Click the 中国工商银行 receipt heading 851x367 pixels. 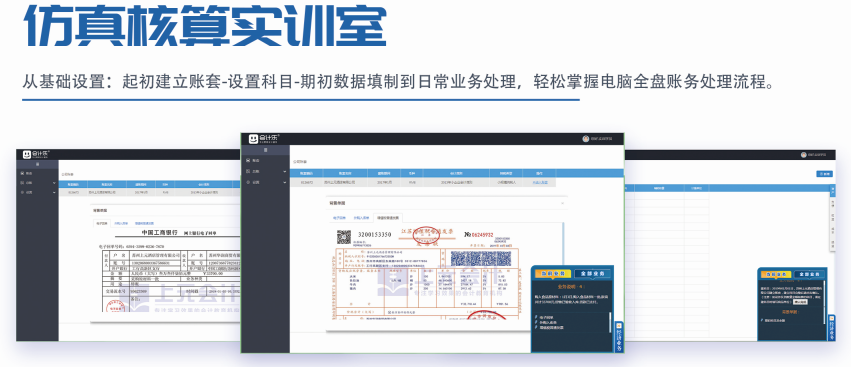[x=160, y=232]
